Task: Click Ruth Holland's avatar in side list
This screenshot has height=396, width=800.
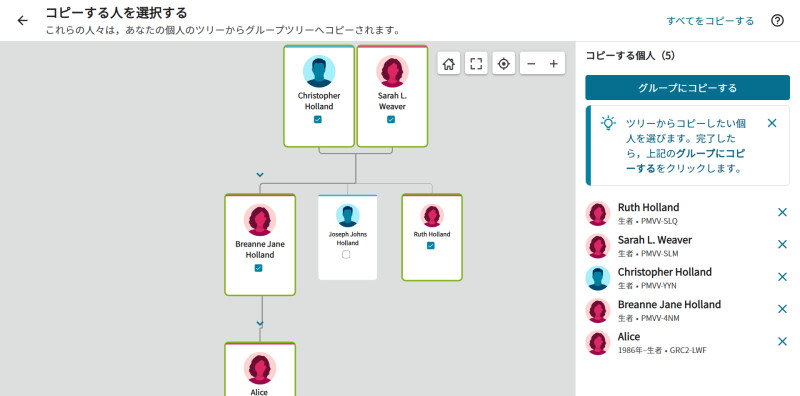Action: 597,213
